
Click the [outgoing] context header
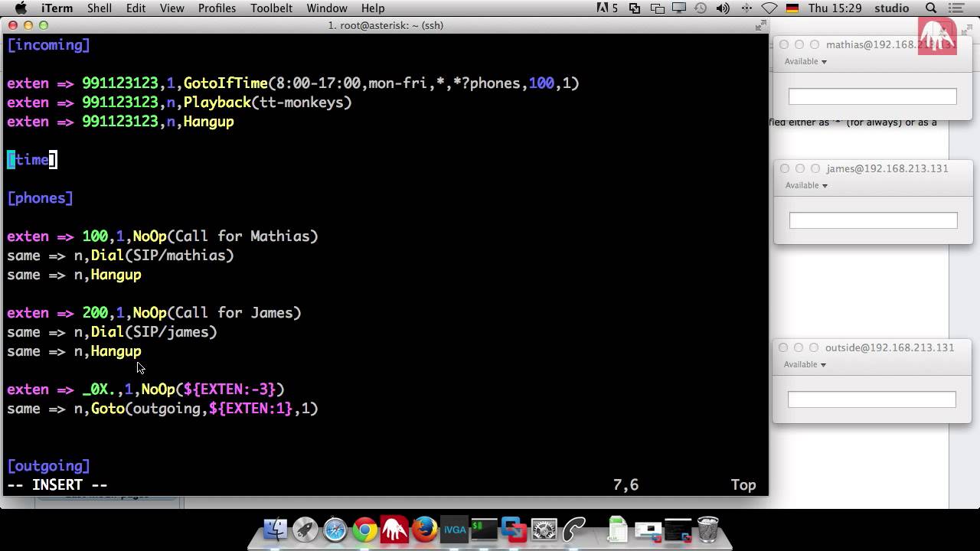pos(49,466)
